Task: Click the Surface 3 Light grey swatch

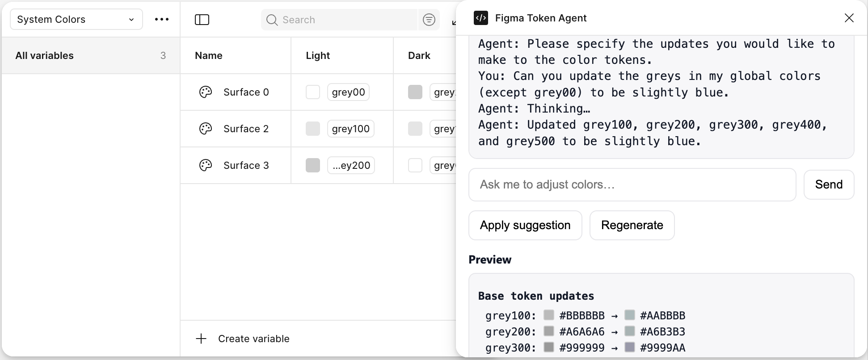Action: tap(313, 165)
